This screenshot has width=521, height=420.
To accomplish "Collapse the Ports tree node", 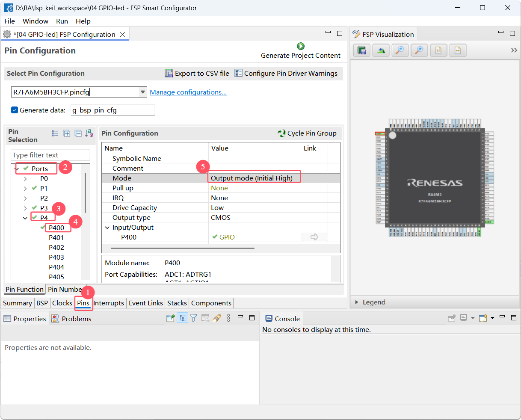I will pos(16,169).
